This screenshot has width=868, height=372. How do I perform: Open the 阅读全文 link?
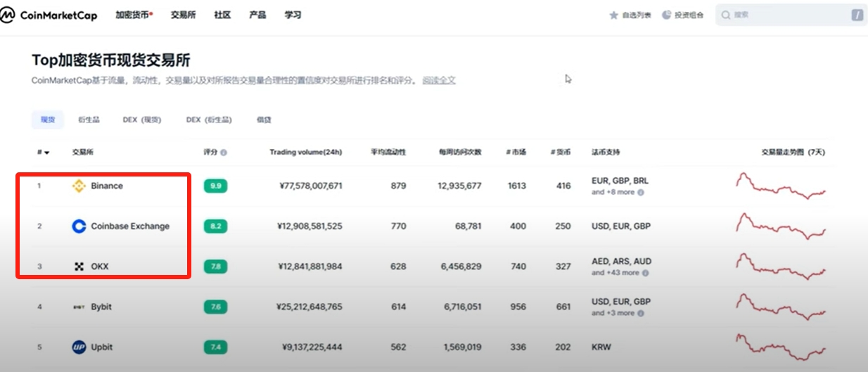[439, 80]
